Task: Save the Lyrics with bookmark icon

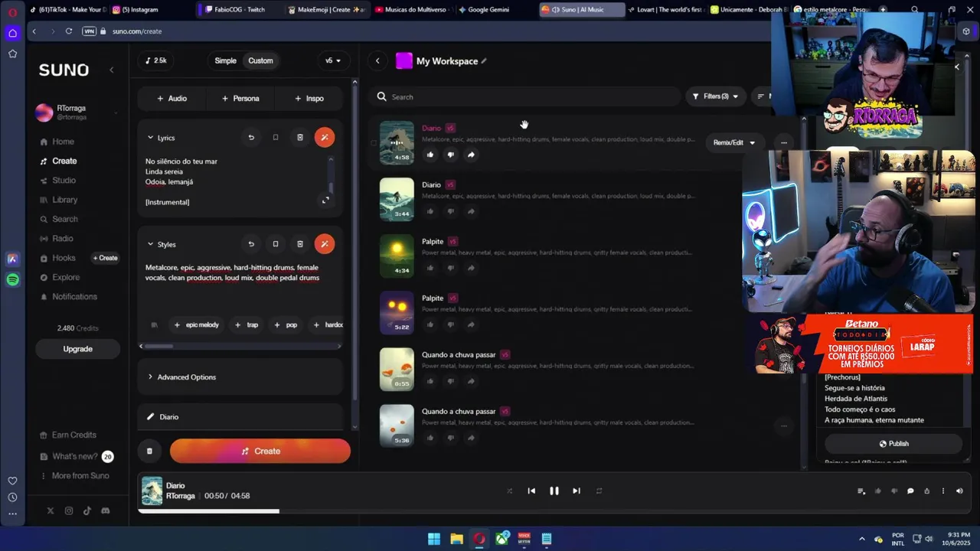Action: tap(276, 138)
